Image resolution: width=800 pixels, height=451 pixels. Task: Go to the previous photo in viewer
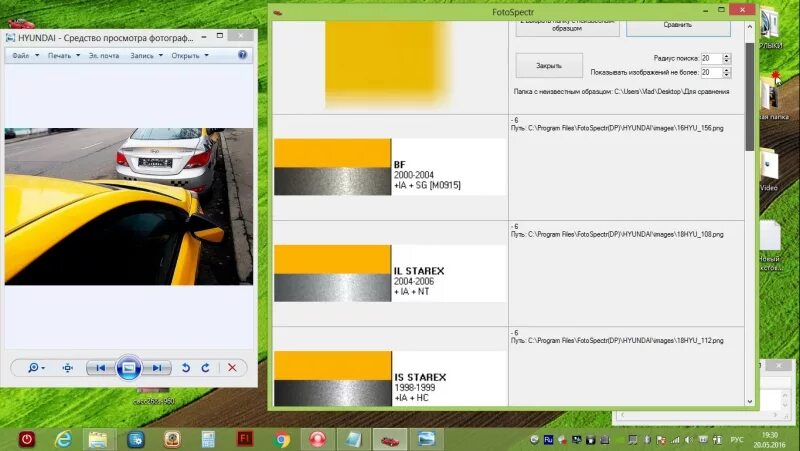point(101,368)
